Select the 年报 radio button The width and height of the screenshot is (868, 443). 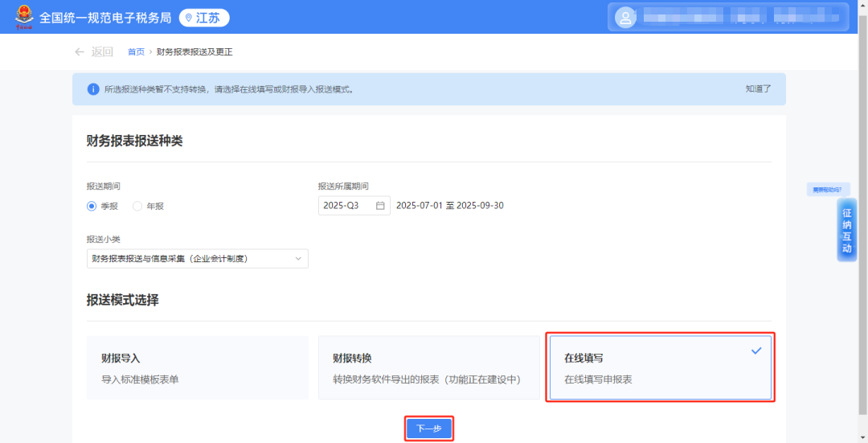pyautogui.click(x=137, y=207)
